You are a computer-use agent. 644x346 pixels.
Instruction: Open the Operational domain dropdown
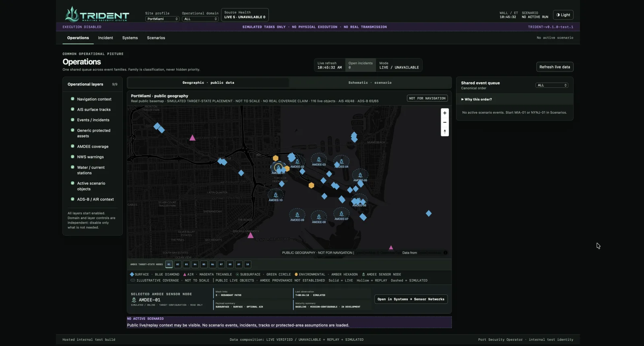pyautogui.click(x=200, y=19)
